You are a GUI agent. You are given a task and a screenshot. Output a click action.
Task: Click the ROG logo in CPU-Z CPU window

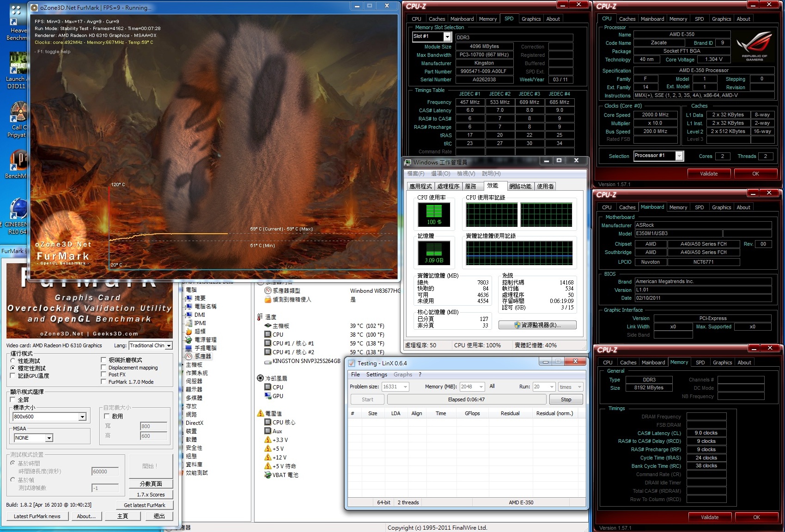coord(754,45)
